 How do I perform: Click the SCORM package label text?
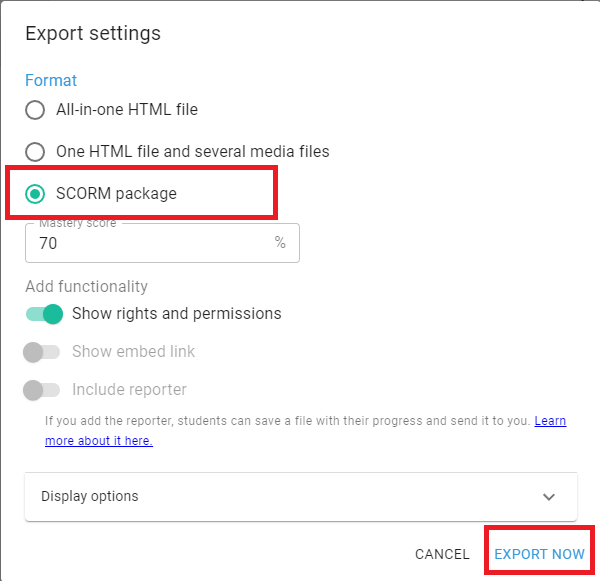116,194
